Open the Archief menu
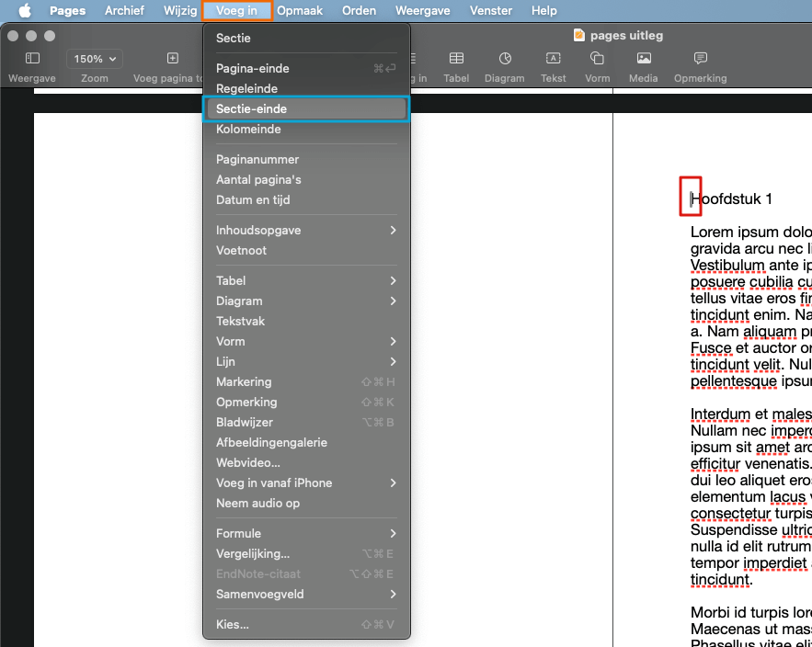 point(124,10)
